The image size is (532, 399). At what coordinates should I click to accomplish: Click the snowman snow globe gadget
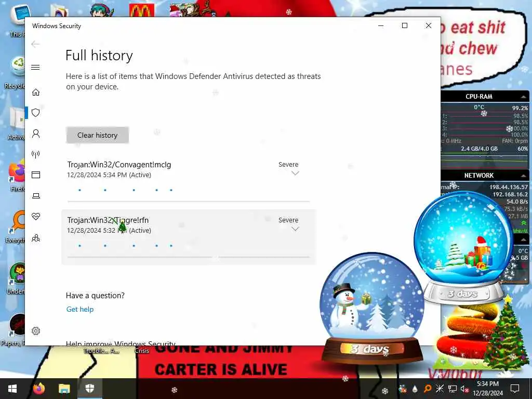coord(373,308)
